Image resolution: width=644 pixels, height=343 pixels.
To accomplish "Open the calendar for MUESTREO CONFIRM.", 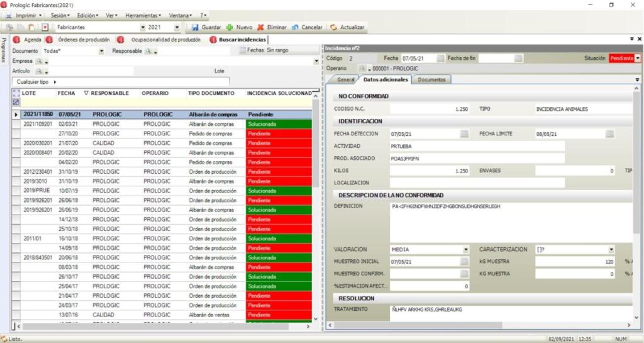I will click(x=464, y=274).
